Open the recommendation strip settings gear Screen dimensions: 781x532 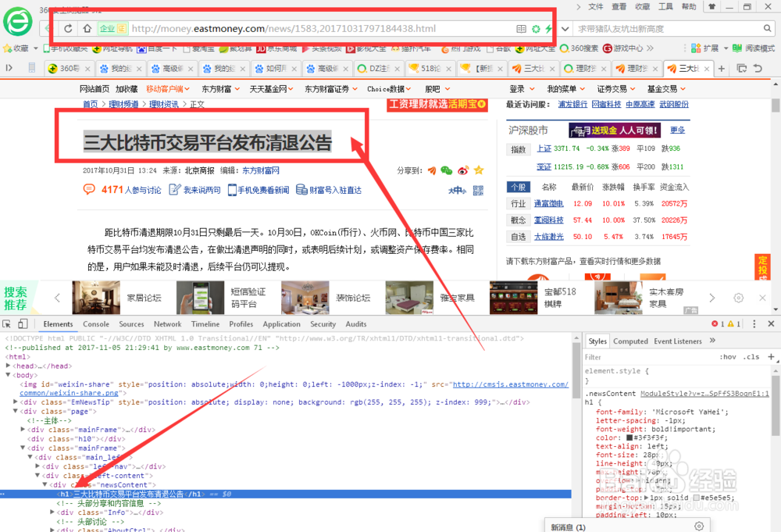[x=739, y=298]
